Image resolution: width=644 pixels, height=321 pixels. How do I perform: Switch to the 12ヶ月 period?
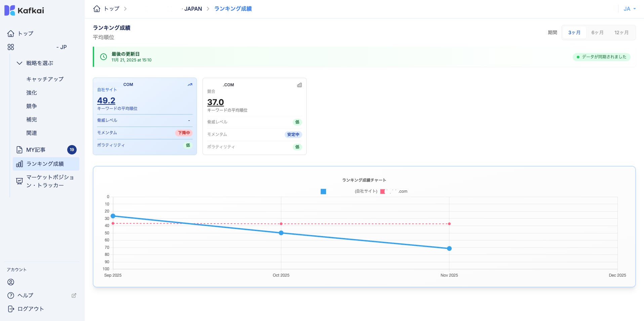[x=621, y=33]
